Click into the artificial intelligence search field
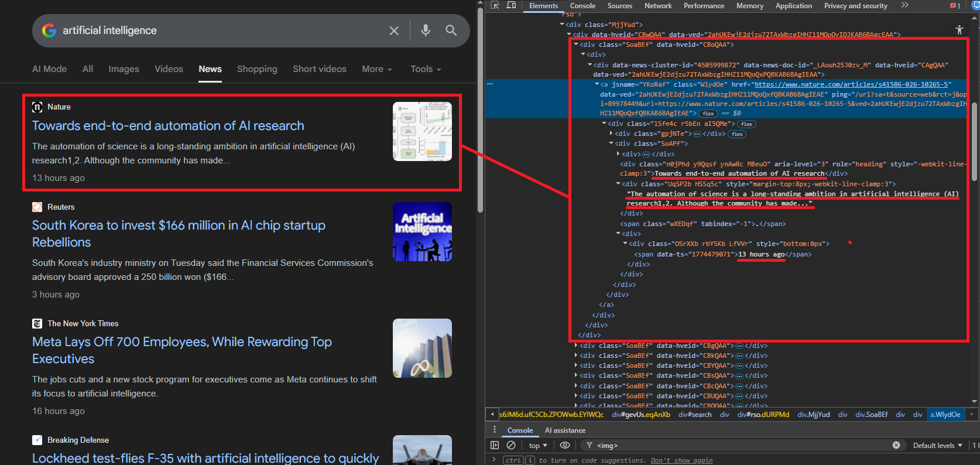 click(220, 30)
